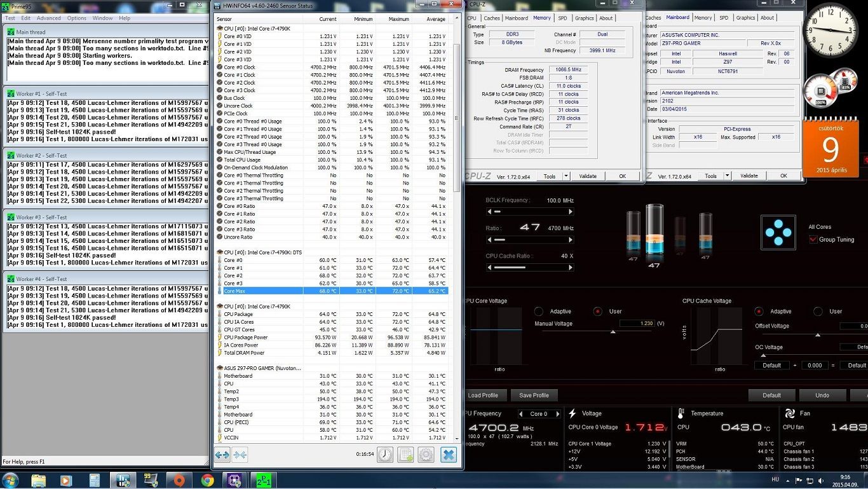Switch to the SPD tab in CPU-Z
This screenshot has width=868, height=489.
click(562, 18)
